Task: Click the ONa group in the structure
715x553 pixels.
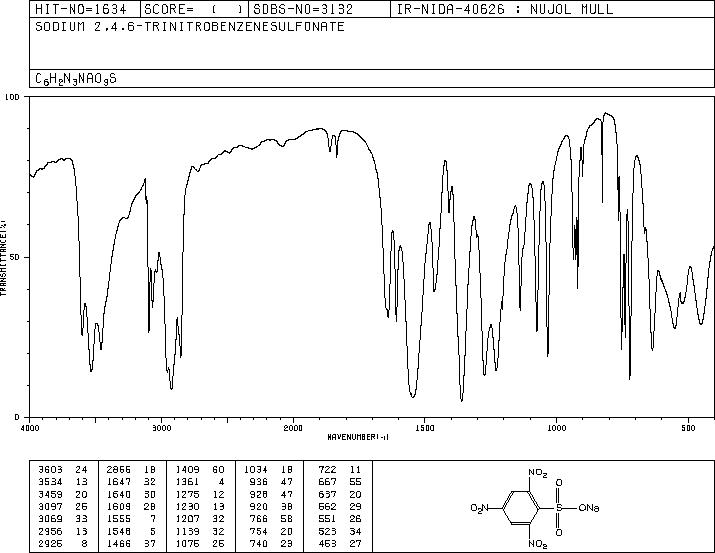Action: (589, 507)
